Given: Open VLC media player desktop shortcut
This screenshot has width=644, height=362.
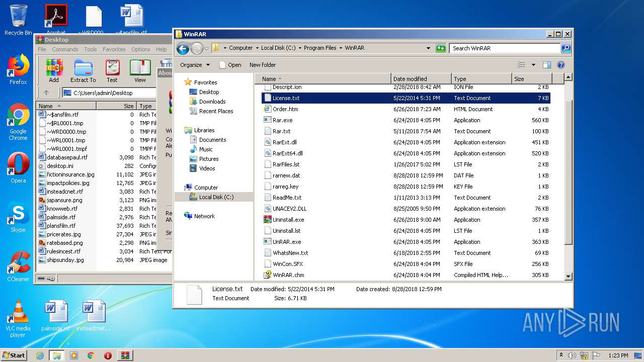Looking at the screenshot, I should click(18, 319).
